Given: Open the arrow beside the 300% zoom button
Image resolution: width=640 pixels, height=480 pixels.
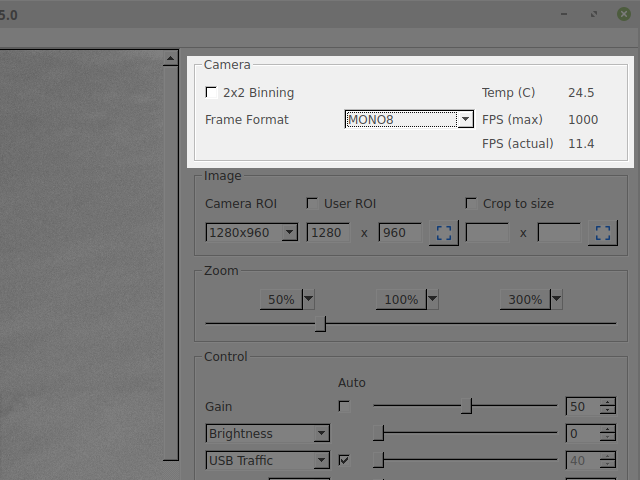Looking at the screenshot, I should pyautogui.click(x=557, y=300).
